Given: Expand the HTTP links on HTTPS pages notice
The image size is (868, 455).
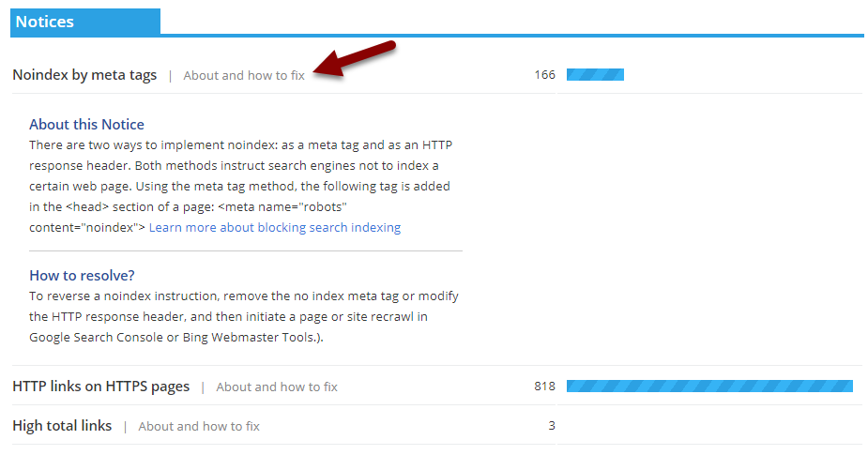Looking at the screenshot, I should point(100,387).
